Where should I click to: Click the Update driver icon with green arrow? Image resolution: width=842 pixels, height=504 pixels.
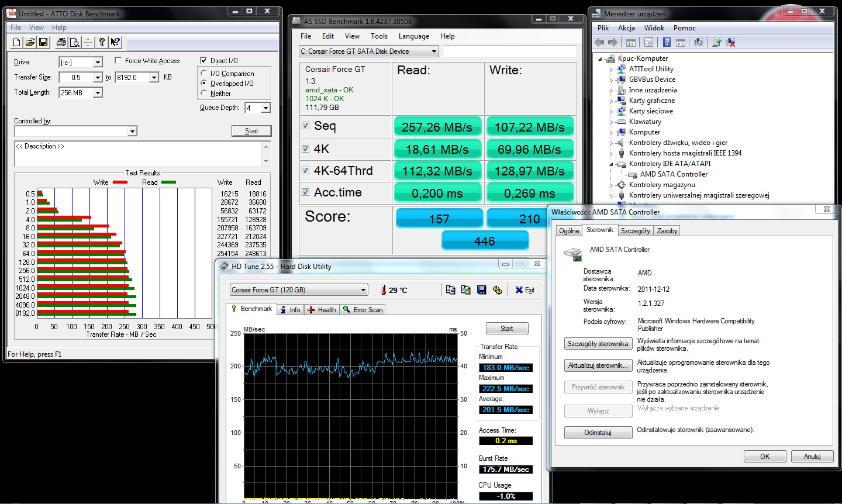pos(717,42)
